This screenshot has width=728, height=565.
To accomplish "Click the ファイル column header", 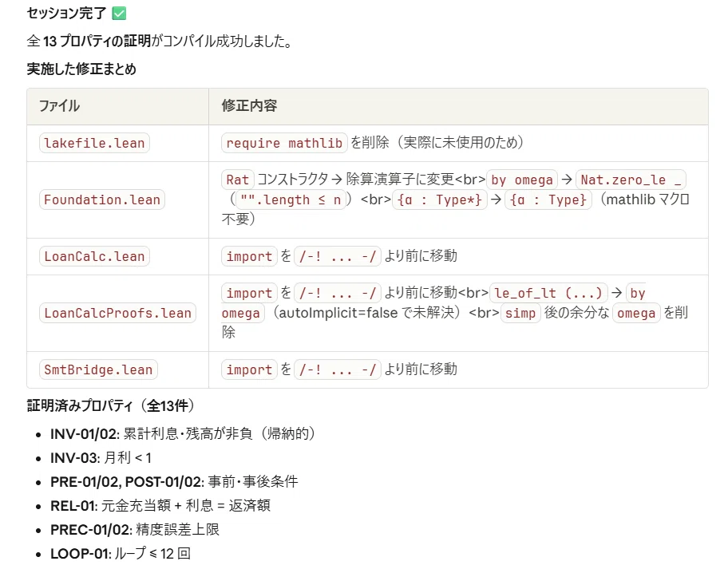I will [x=59, y=106].
